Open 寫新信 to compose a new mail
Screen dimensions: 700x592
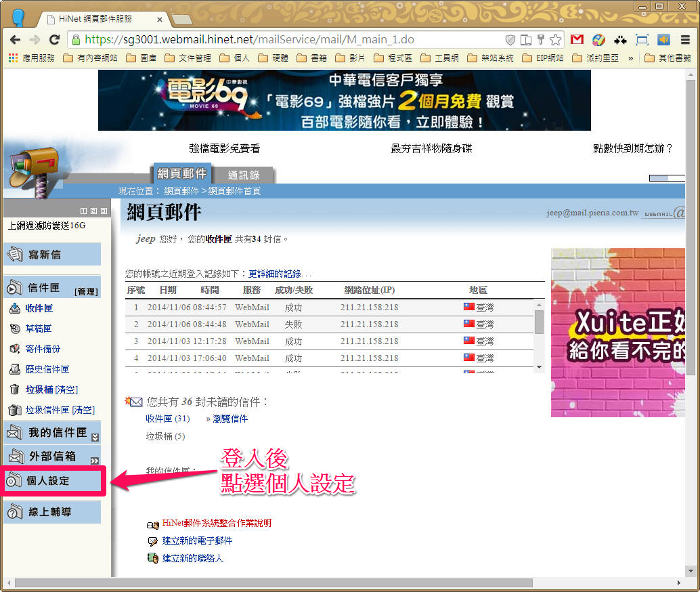[51, 254]
